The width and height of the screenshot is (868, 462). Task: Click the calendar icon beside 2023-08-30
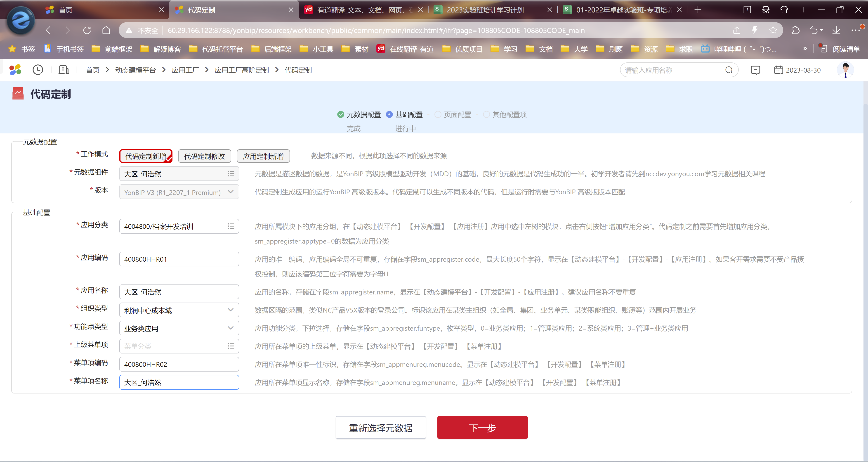[x=778, y=70]
